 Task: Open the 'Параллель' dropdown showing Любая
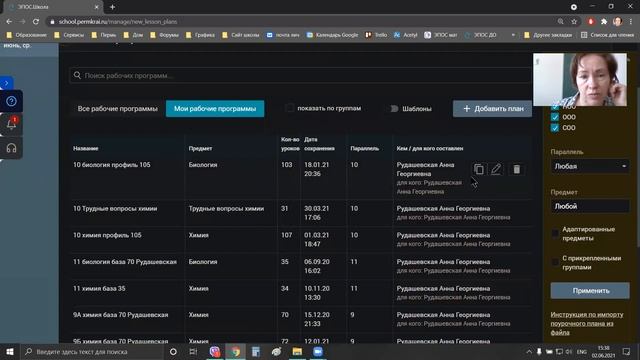pyautogui.click(x=590, y=166)
